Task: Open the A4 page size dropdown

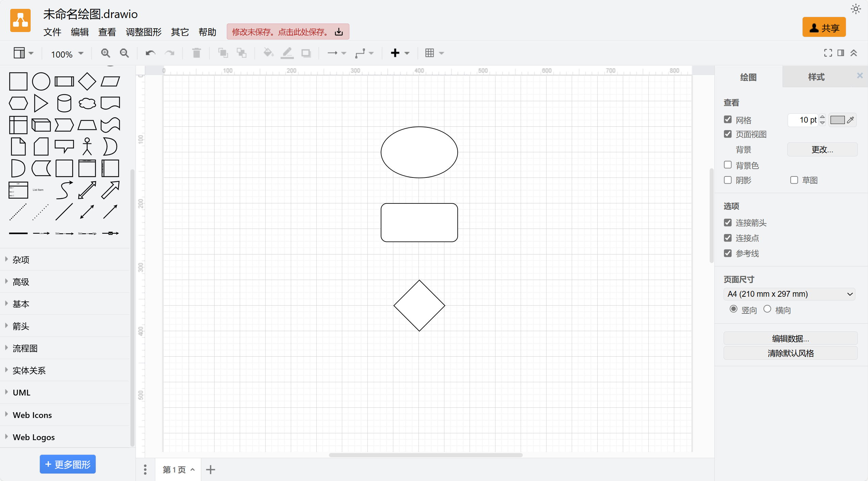Action: [789, 294]
